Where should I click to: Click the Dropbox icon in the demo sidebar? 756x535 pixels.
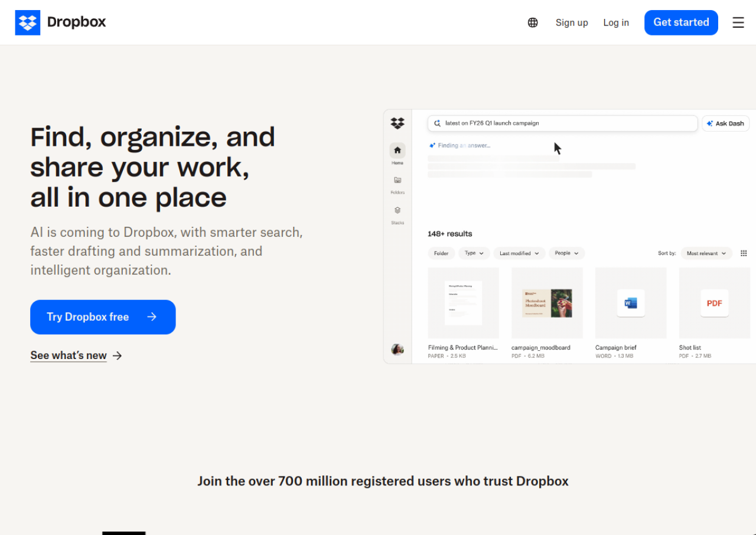pos(397,123)
